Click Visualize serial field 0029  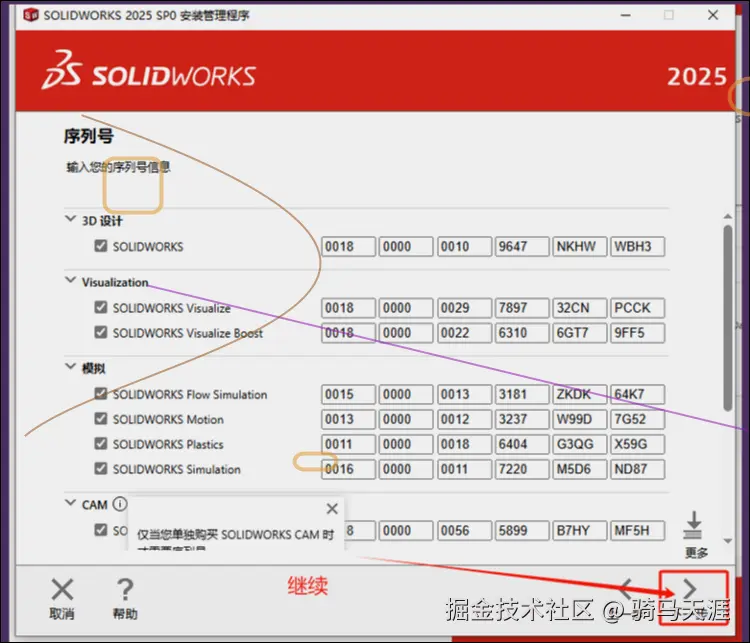click(x=464, y=308)
